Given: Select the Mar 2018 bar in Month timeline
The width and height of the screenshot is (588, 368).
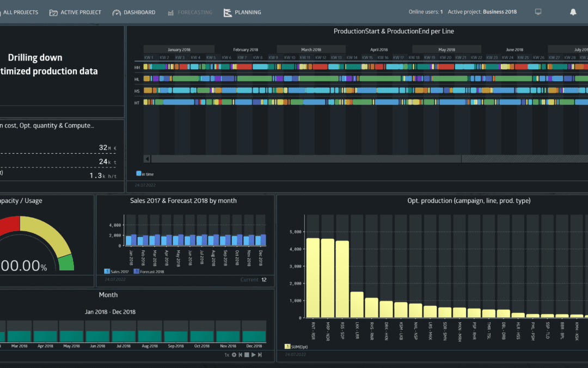Looking at the screenshot, I should pos(20,336).
